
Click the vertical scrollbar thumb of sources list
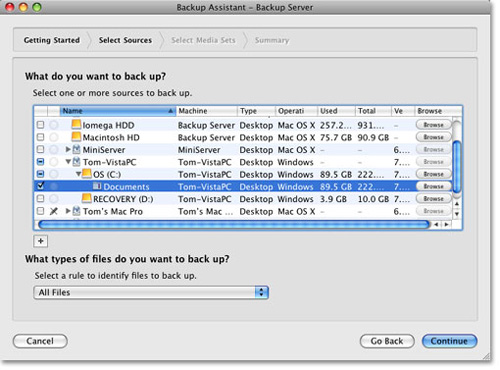[457, 167]
